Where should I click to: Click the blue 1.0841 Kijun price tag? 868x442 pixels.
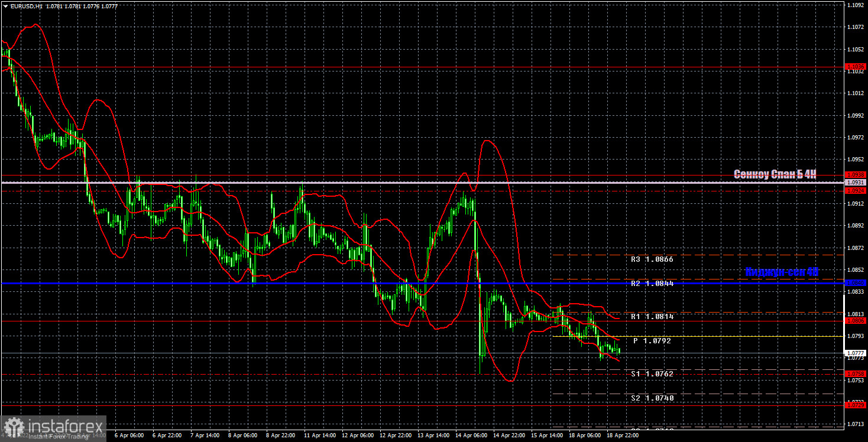[x=856, y=283]
